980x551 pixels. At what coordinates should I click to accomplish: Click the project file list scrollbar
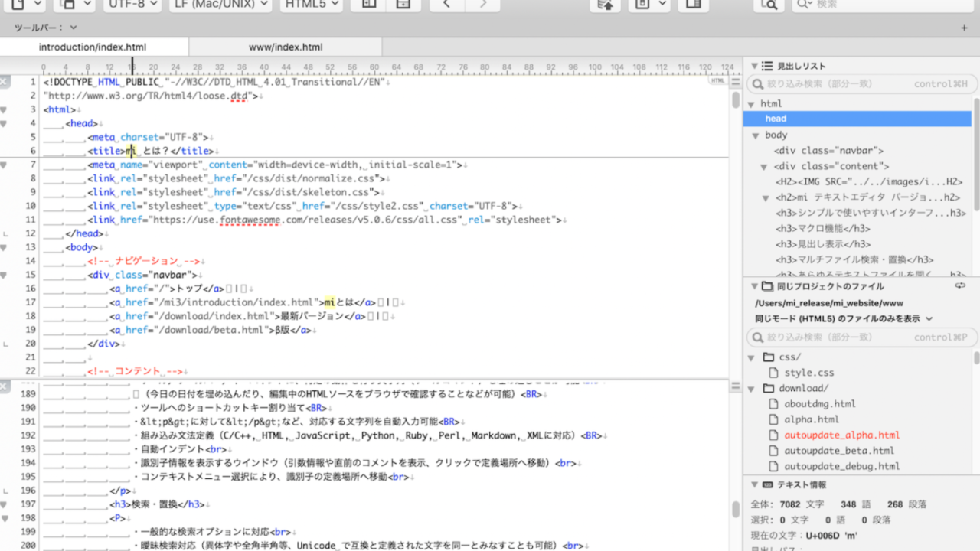(976, 358)
